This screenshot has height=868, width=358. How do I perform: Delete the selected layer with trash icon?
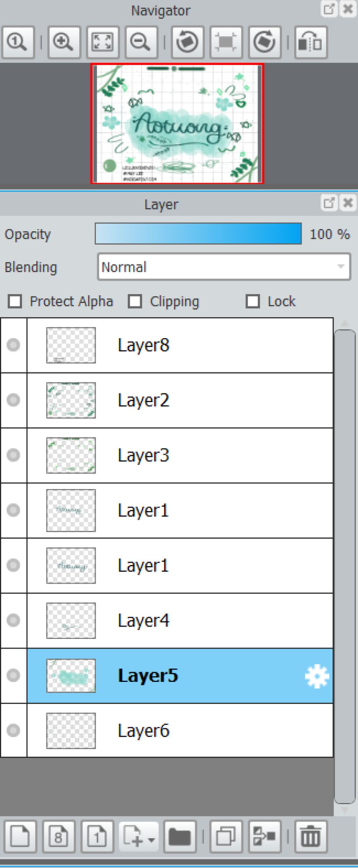pyautogui.click(x=311, y=837)
